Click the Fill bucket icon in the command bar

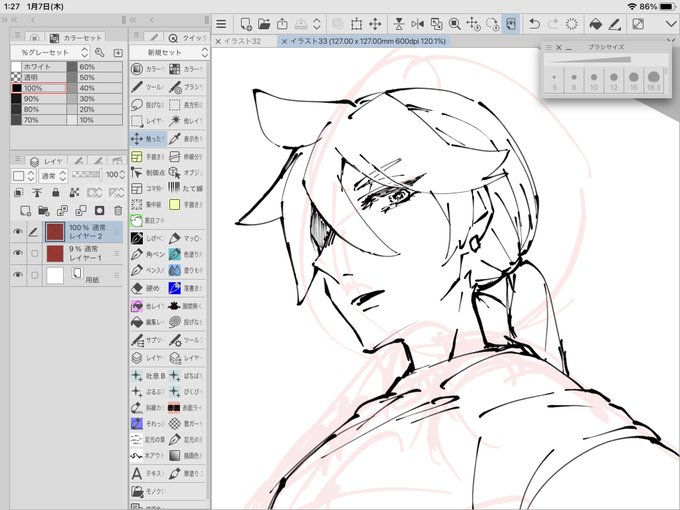click(596, 24)
